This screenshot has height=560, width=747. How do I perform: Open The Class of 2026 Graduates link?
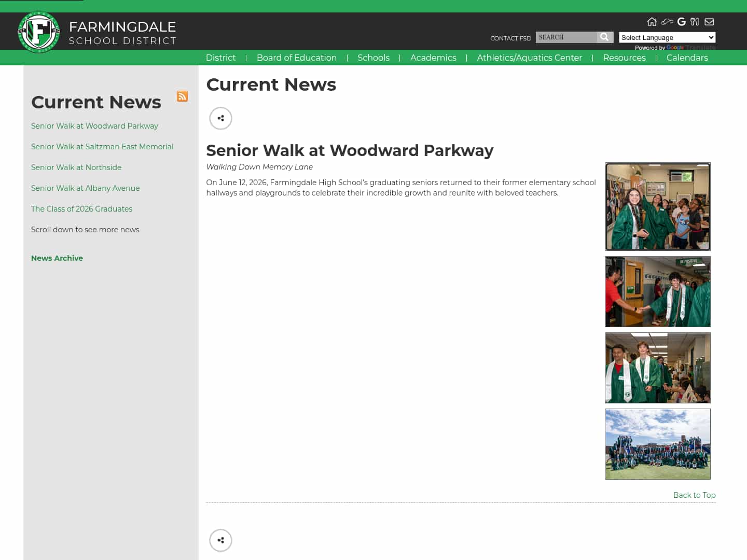[81, 209]
